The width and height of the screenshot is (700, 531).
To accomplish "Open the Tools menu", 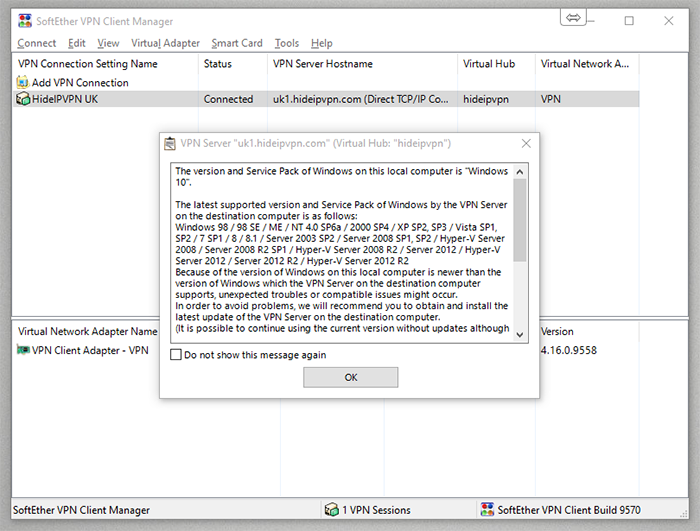I will point(287,43).
